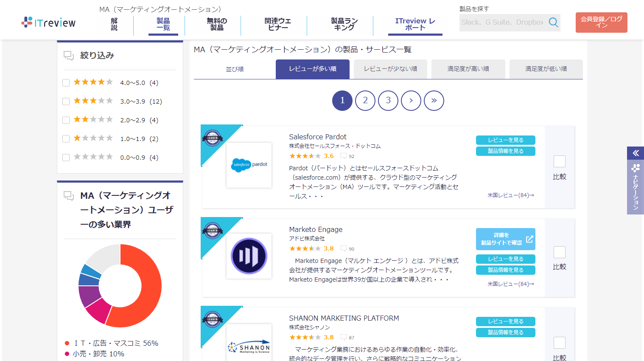Select the 満足度が高い順 sort tab
644x361 pixels.
click(x=468, y=69)
